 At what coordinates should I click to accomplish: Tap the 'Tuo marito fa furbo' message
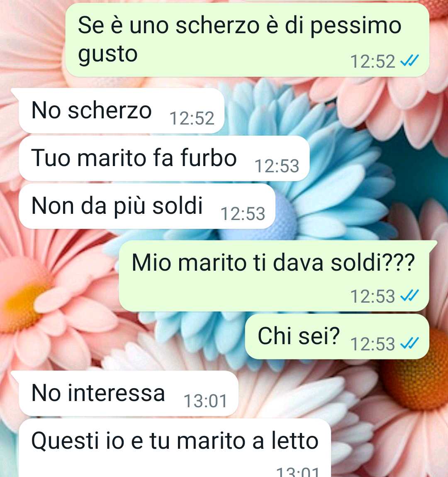164,159
